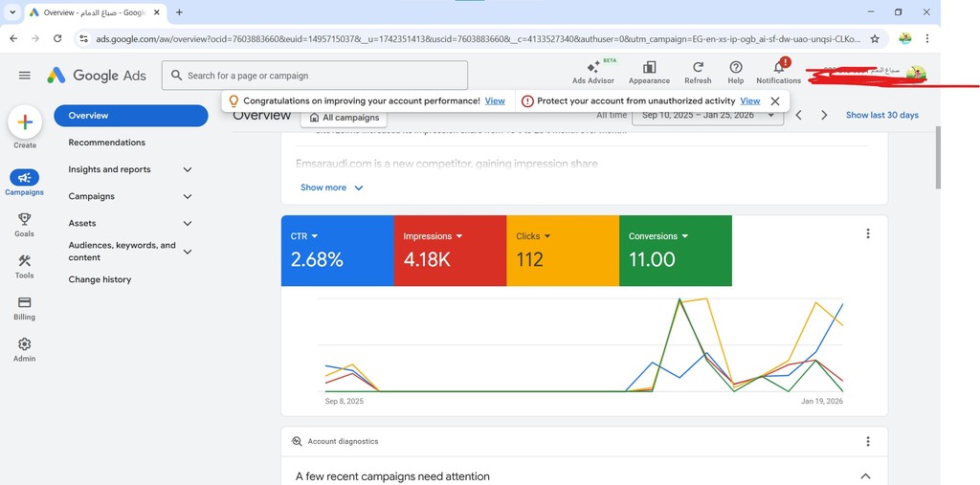
Task: Click the Refresh icon in header
Action: tap(698, 68)
